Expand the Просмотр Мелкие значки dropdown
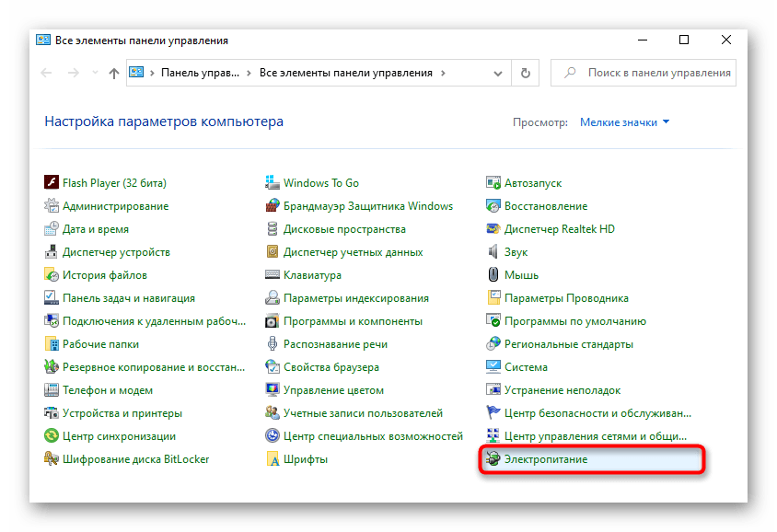Image resolution: width=777 pixels, height=532 pixels. click(x=624, y=122)
